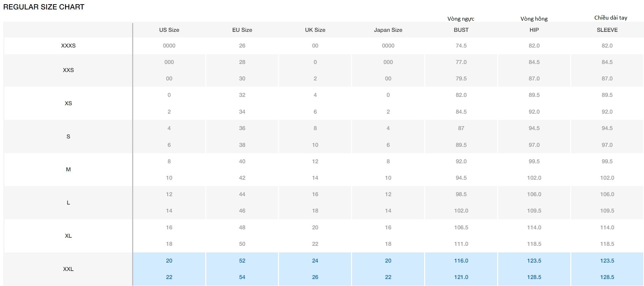
Task: Choose the XL size row label
Action: pyautogui.click(x=68, y=236)
